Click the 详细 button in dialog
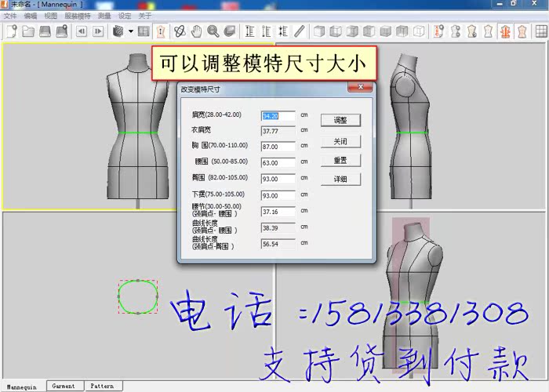Viewport: 549px width, 392px height. click(x=340, y=180)
